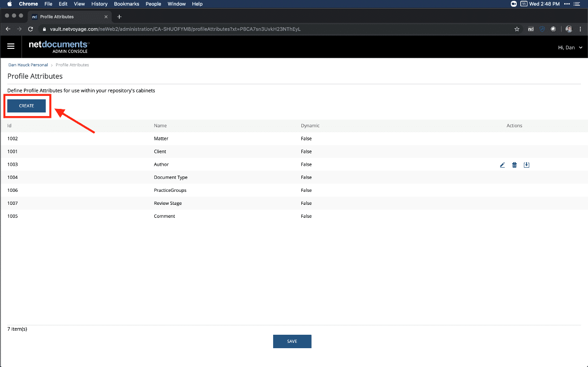View site security lock icon
Image resolution: width=588 pixels, height=367 pixels.
44,29
